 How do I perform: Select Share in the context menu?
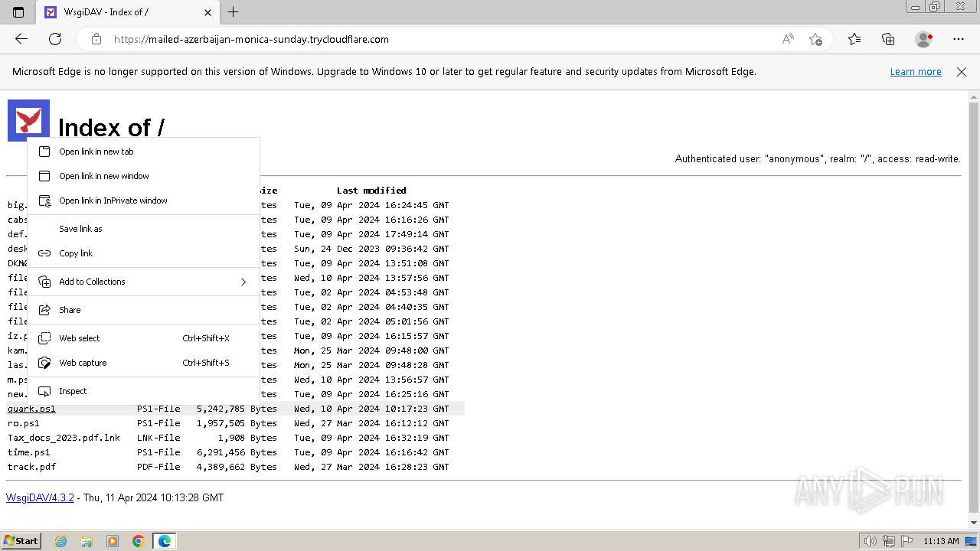click(143, 310)
